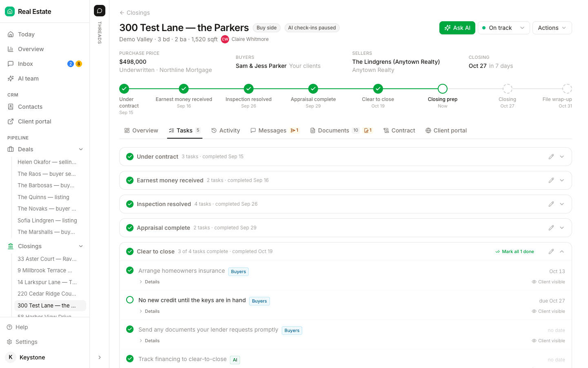Collapse the Clear to close task group
This screenshot has width=588, height=368.
point(562,251)
